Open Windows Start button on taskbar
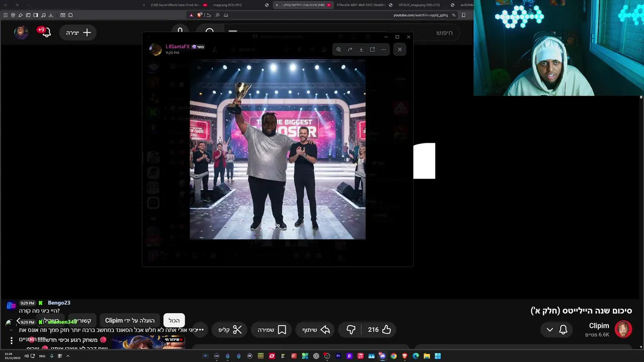This screenshot has width=644, height=362. (438, 356)
